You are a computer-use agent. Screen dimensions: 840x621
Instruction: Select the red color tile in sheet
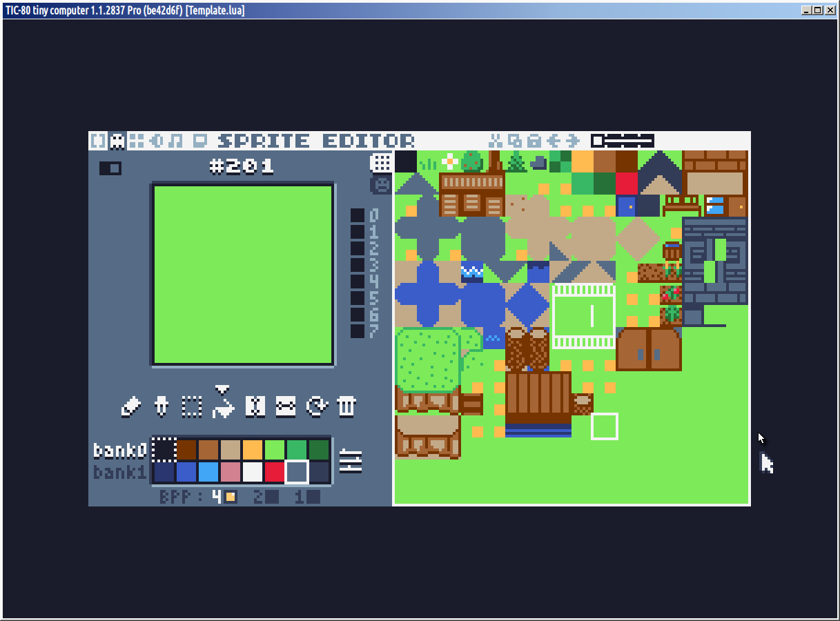(x=627, y=184)
